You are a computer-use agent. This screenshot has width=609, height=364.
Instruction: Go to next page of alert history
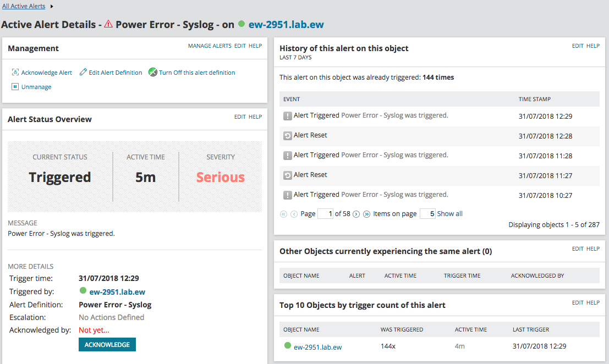(x=356, y=214)
